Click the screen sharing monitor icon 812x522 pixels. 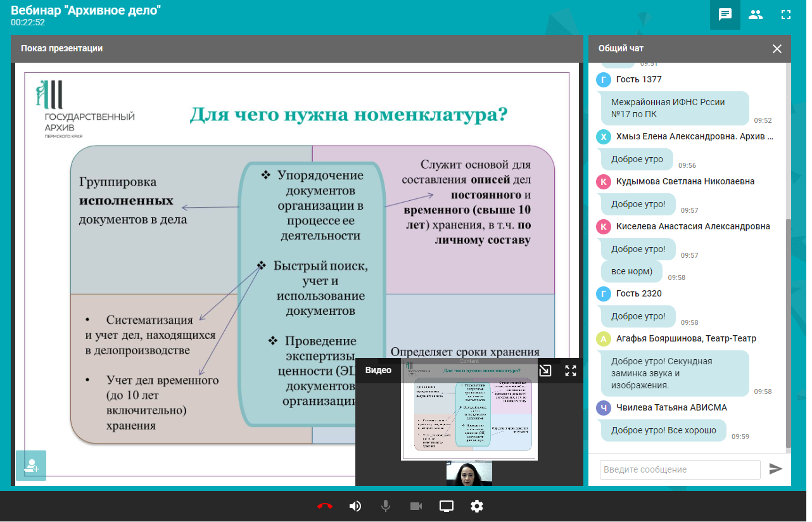coord(447,506)
